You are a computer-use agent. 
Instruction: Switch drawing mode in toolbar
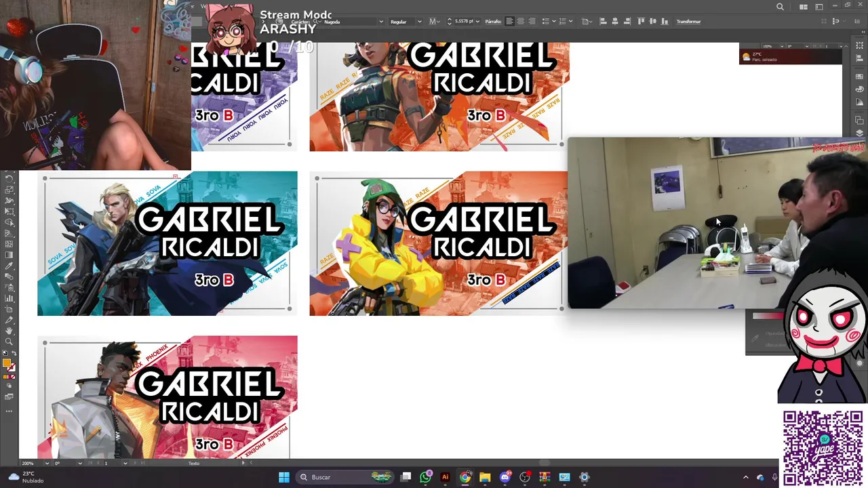9,386
